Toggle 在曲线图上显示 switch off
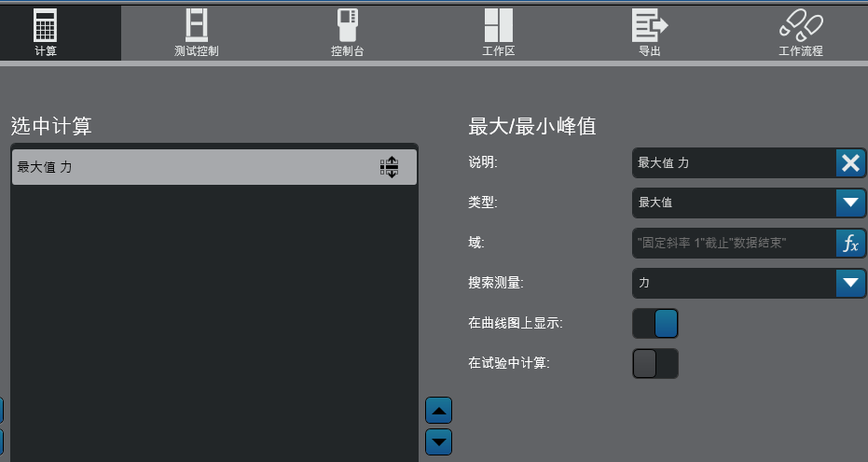 pos(655,323)
